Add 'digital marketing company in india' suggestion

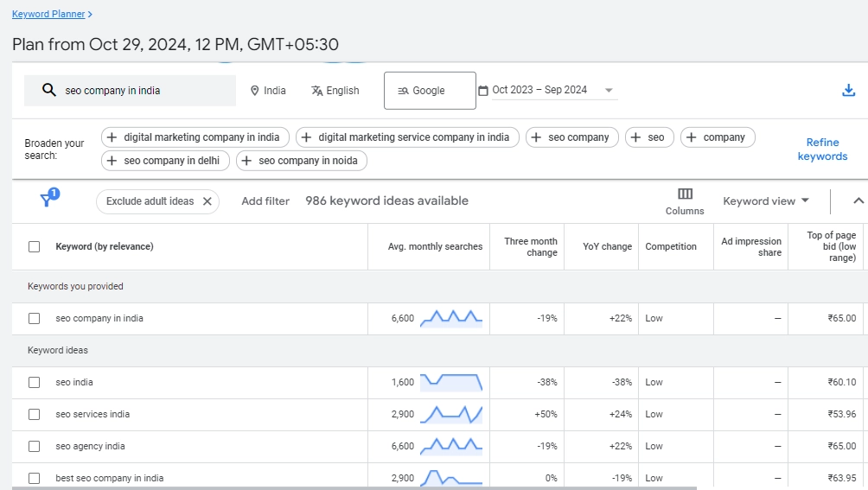click(x=195, y=137)
